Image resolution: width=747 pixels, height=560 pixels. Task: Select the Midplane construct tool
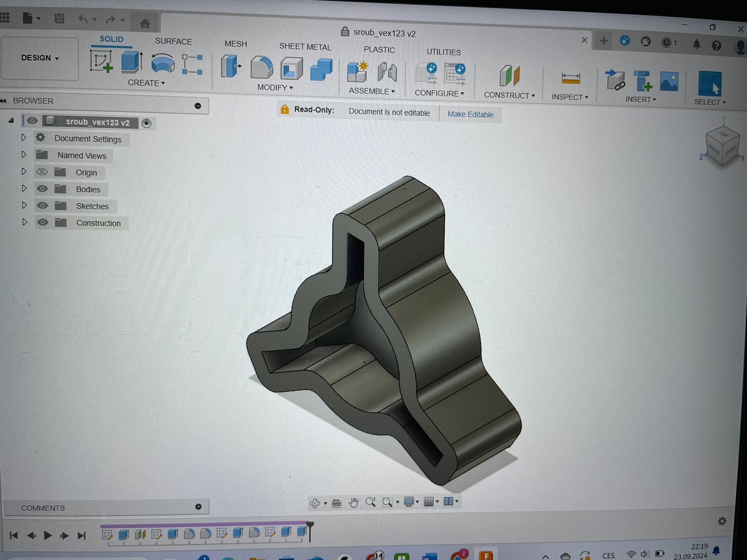click(509, 76)
